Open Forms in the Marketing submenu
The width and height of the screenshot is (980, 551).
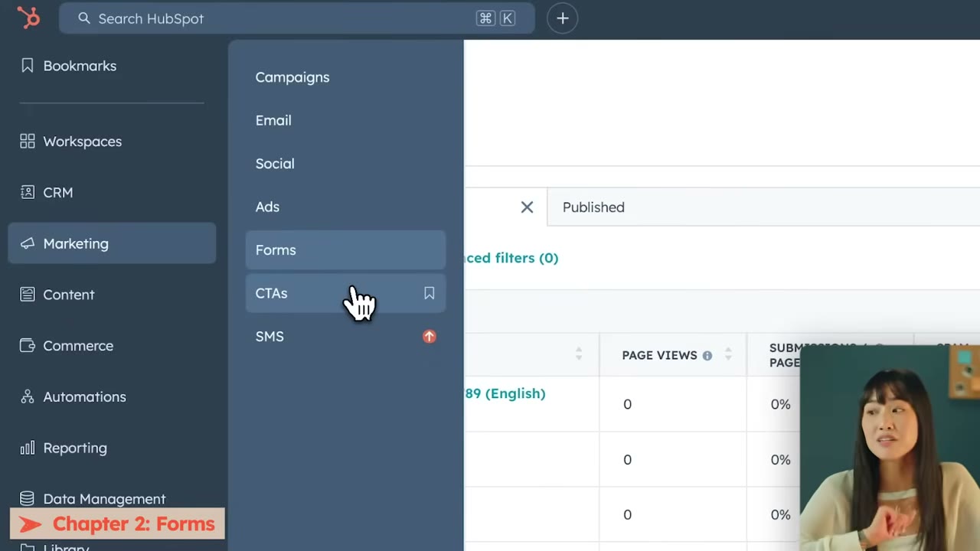(345, 250)
